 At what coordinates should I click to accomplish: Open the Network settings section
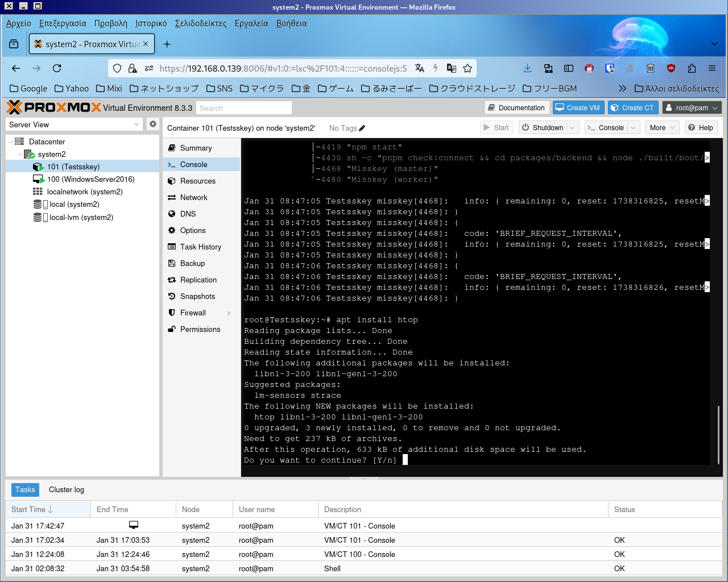point(201,197)
